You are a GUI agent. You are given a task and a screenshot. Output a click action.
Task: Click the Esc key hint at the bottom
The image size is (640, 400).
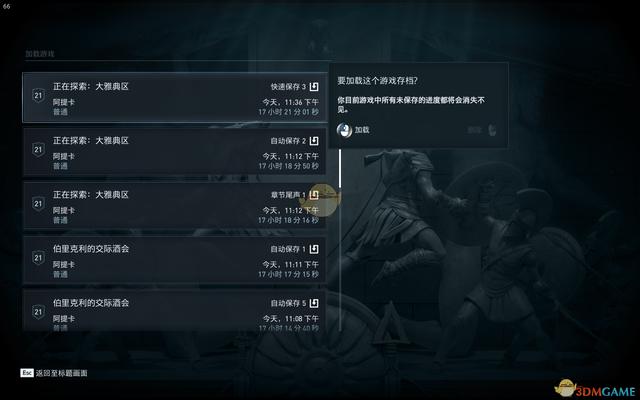(x=27, y=373)
